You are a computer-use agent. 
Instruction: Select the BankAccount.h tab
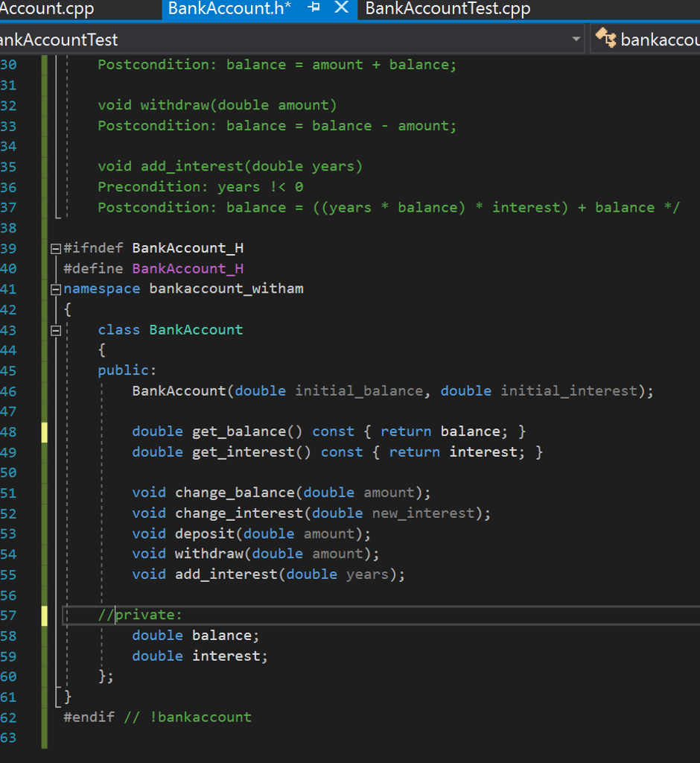click(229, 9)
